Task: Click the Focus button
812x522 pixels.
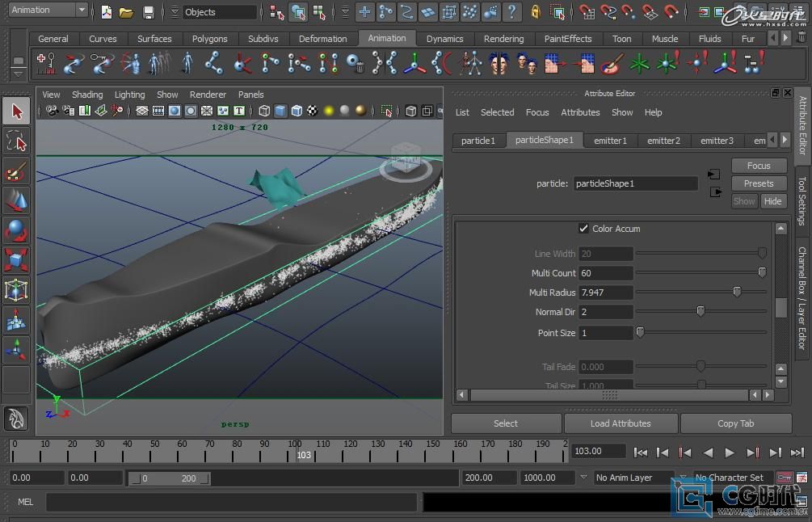Action: [x=759, y=166]
